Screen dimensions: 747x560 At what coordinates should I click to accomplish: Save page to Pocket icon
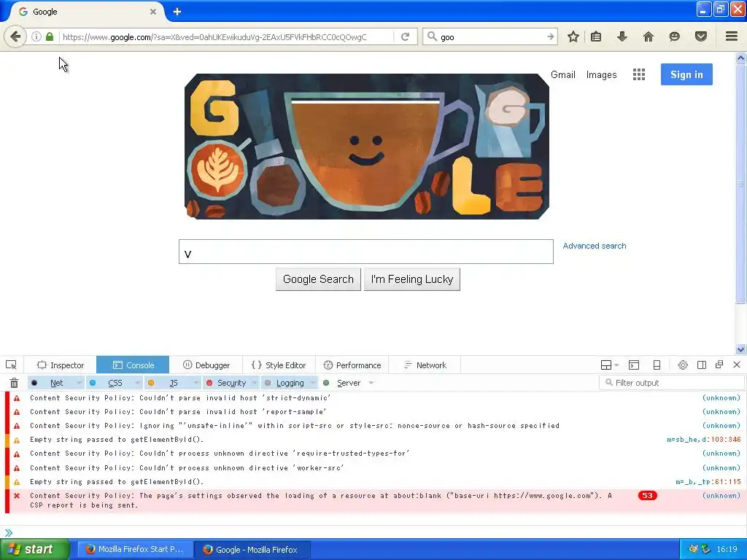click(x=700, y=36)
